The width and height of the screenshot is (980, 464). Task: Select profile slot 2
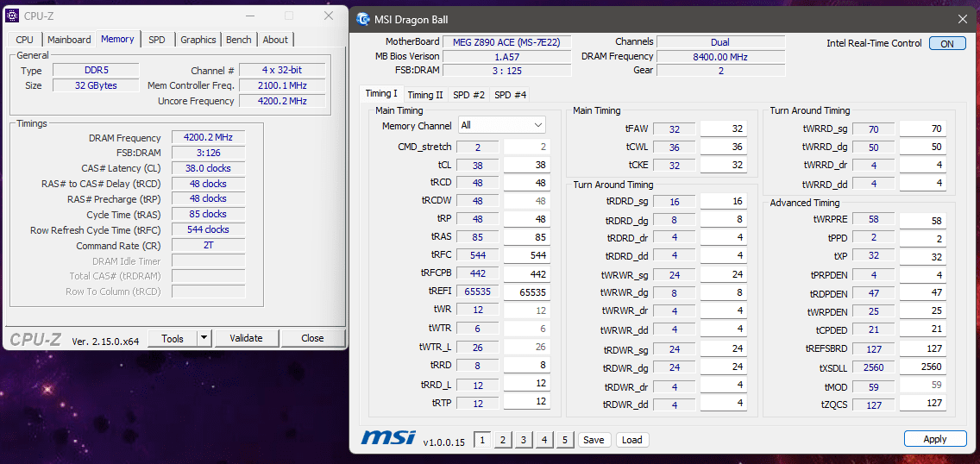pos(502,440)
